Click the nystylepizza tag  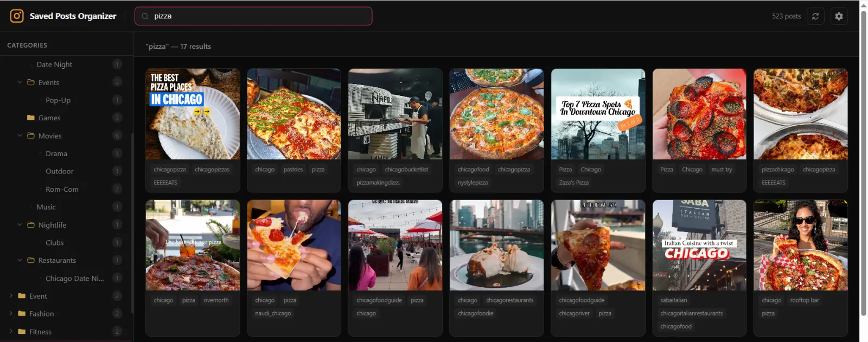click(x=473, y=183)
